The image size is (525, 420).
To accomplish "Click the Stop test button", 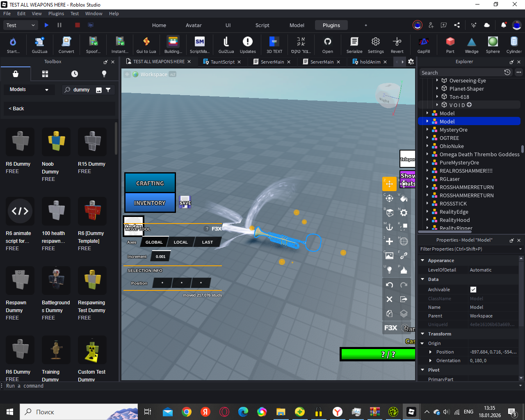I will point(77,25).
